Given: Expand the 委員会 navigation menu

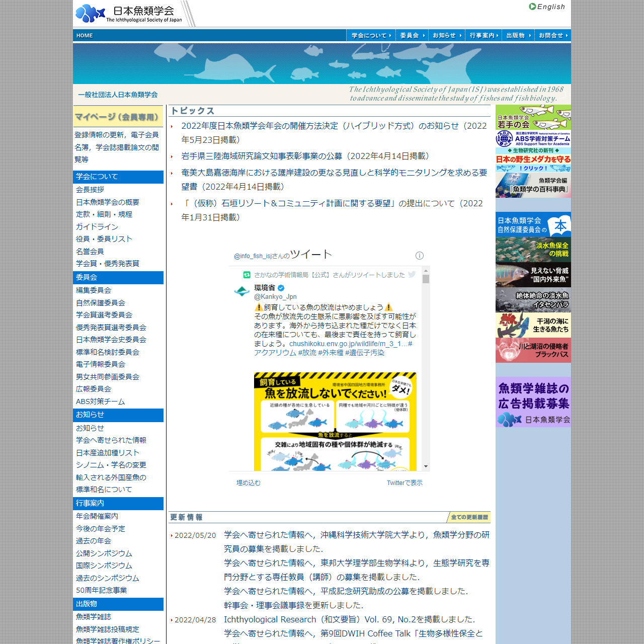Looking at the screenshot, I should pyautogui.click(x=412, y=35).
